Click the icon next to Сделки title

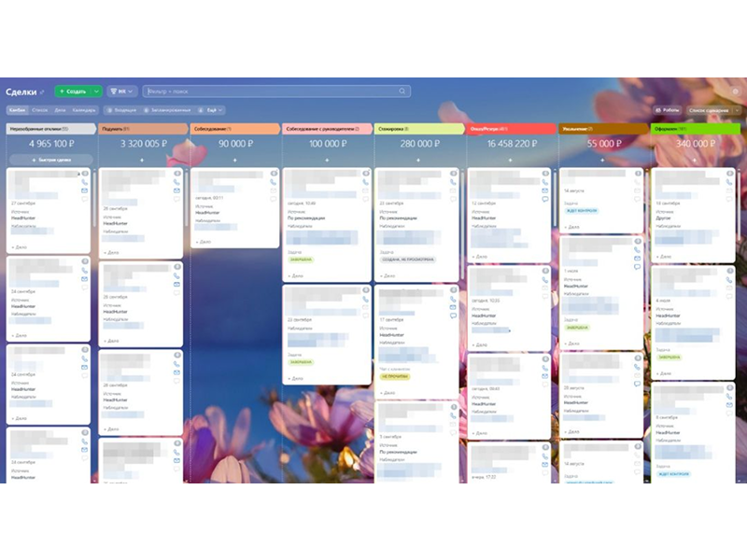[x=42, y=91]
